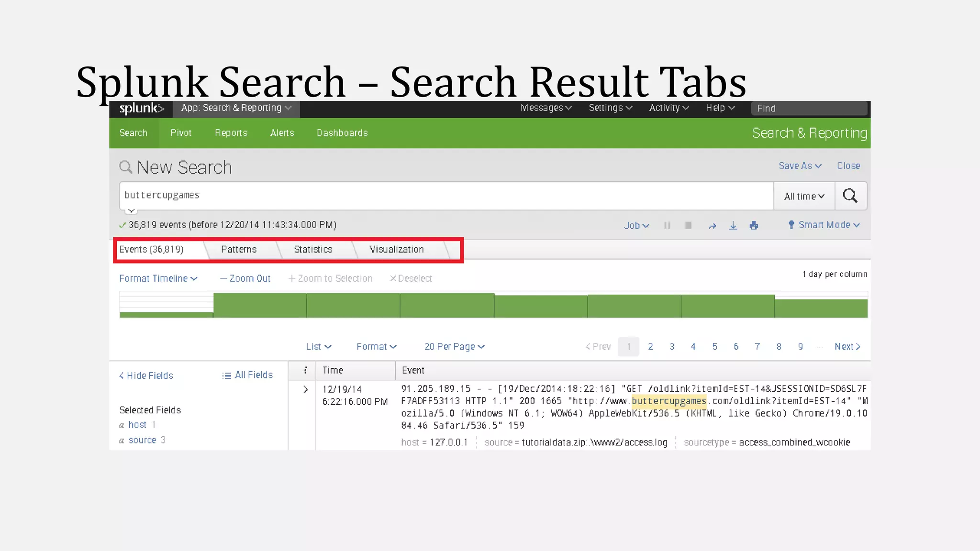Open the Messages menu

546,108
